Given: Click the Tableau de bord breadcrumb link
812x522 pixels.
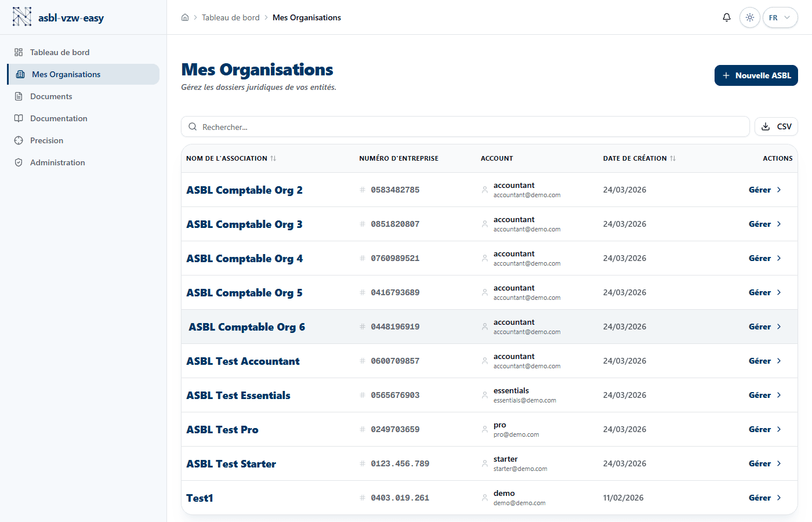Looking at the screenshot, I should pyautogui.click(x=231, y=17).
